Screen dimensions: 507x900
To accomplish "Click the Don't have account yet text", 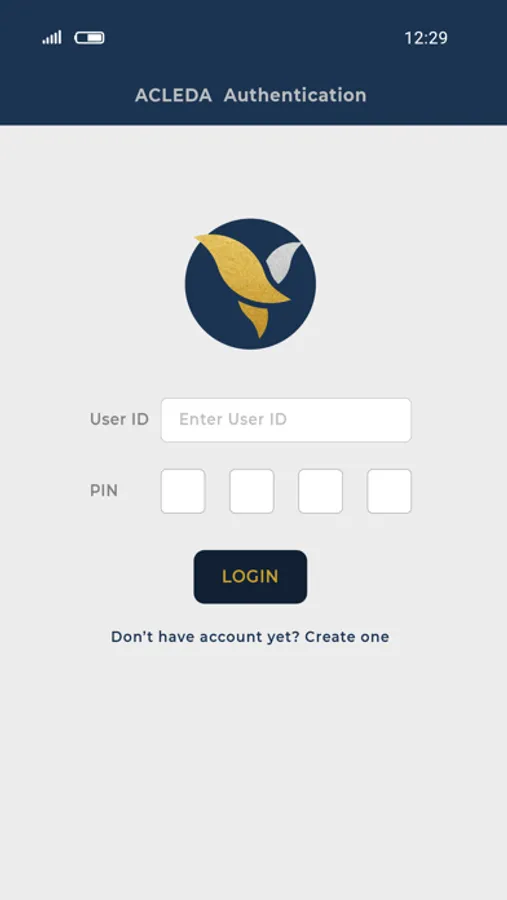I will pos(205,637).
